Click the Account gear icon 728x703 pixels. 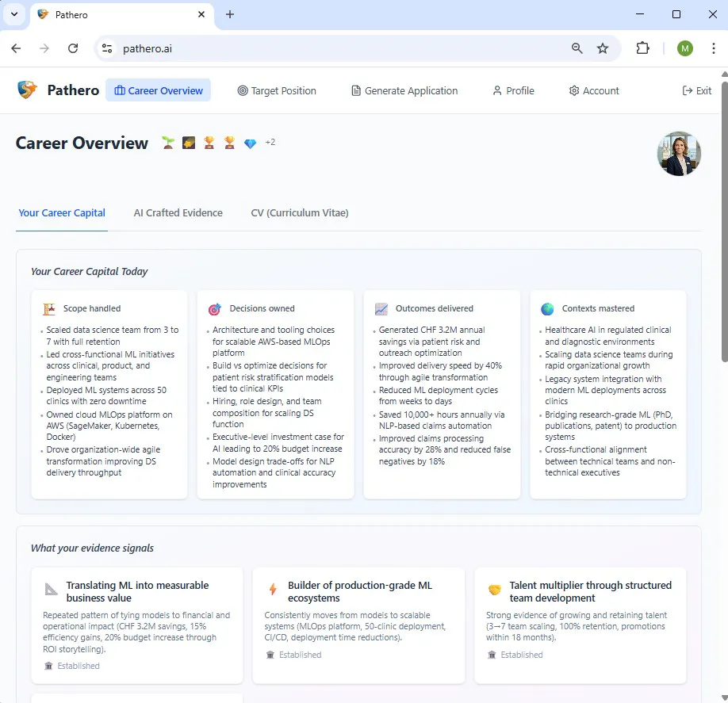coord(574,90)
